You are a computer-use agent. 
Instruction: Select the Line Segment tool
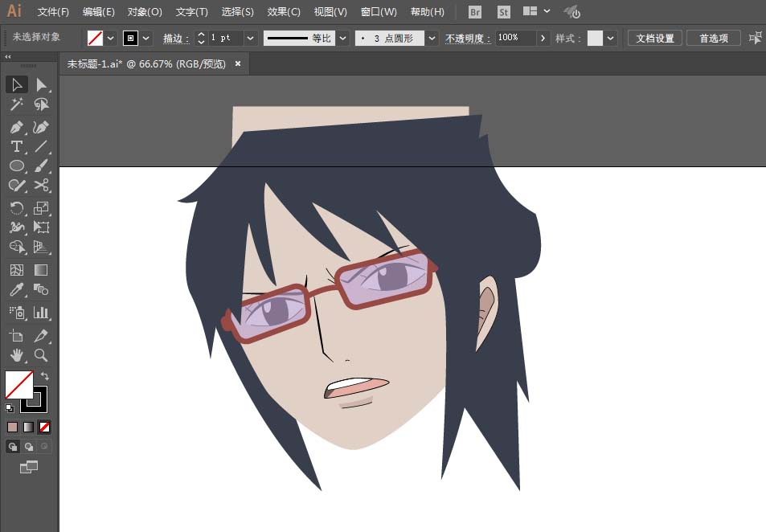pyautogui.click(x=41, y=146)
